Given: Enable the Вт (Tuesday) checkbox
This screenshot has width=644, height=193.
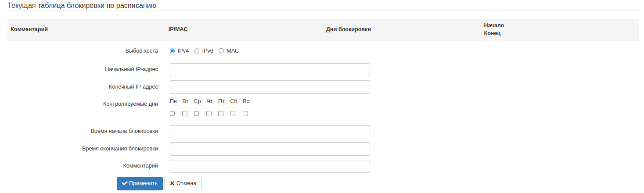Looking at the screenshot, I should [x=185, y=114].
